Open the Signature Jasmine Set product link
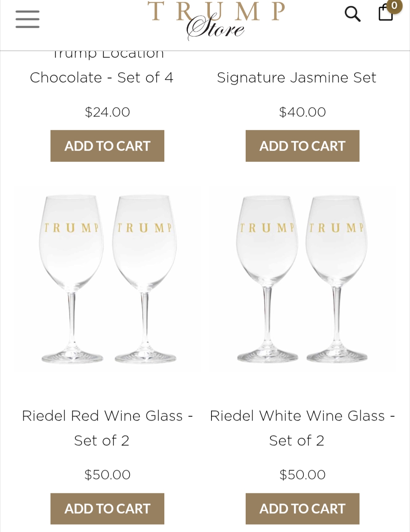 [x=297, y=78]
